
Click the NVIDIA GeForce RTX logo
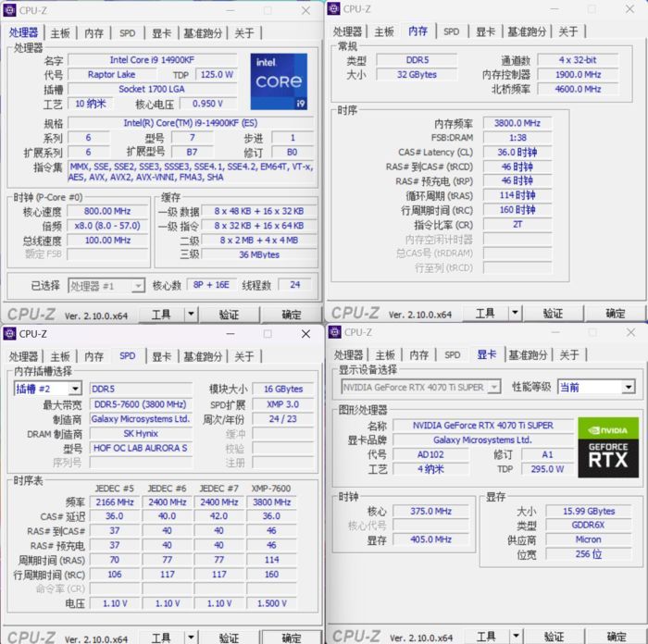point(608,447)
